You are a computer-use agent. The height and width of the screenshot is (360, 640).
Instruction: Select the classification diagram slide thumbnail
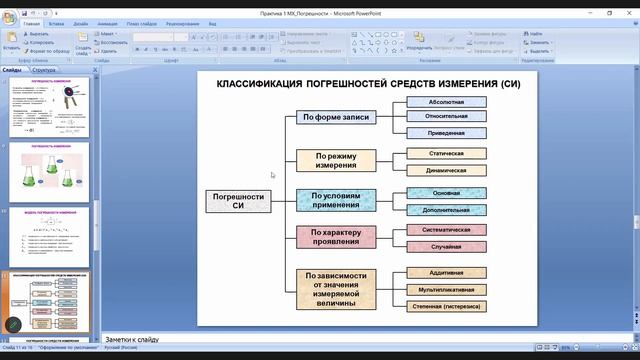49,302
